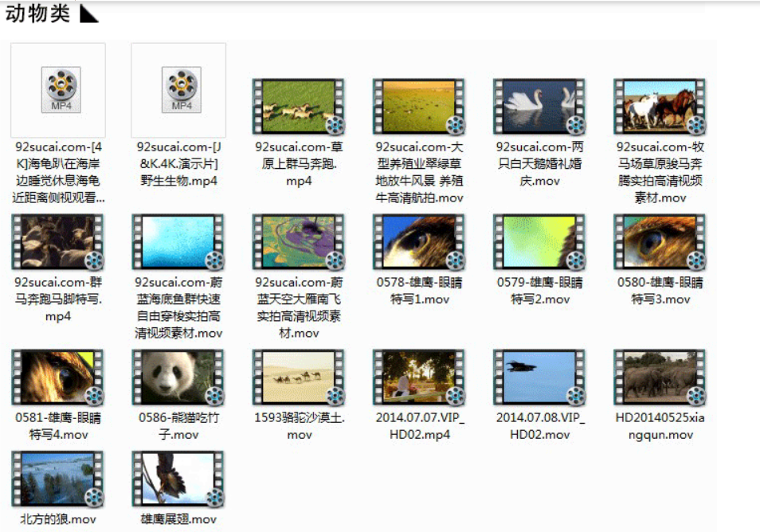Click the file name 北方的狼.mov

tap(57, 519)
